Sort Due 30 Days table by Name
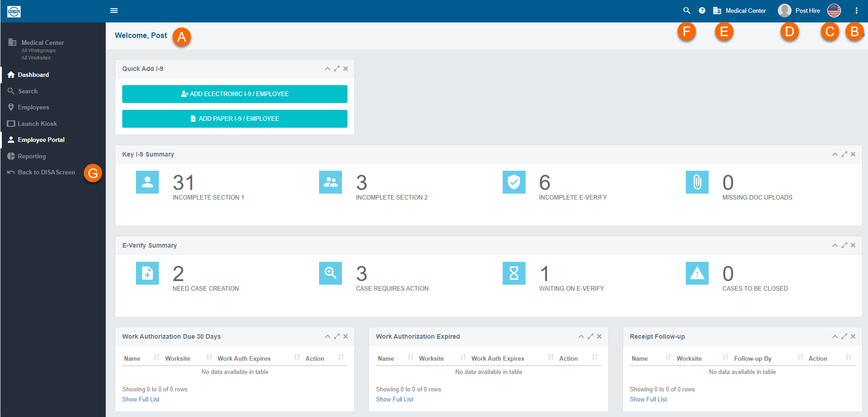This screenshot has height=417, width=868. tap(142, 358)
